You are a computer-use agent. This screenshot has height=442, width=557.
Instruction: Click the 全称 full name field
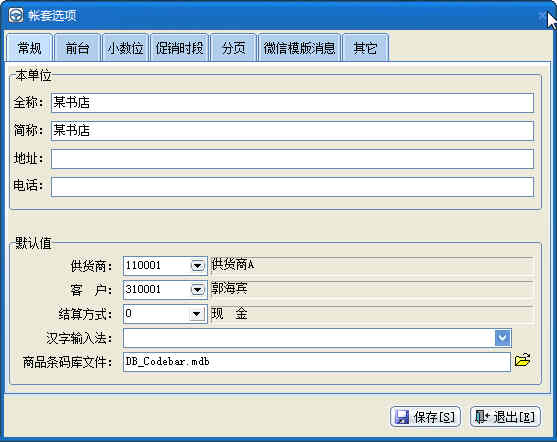292,103
